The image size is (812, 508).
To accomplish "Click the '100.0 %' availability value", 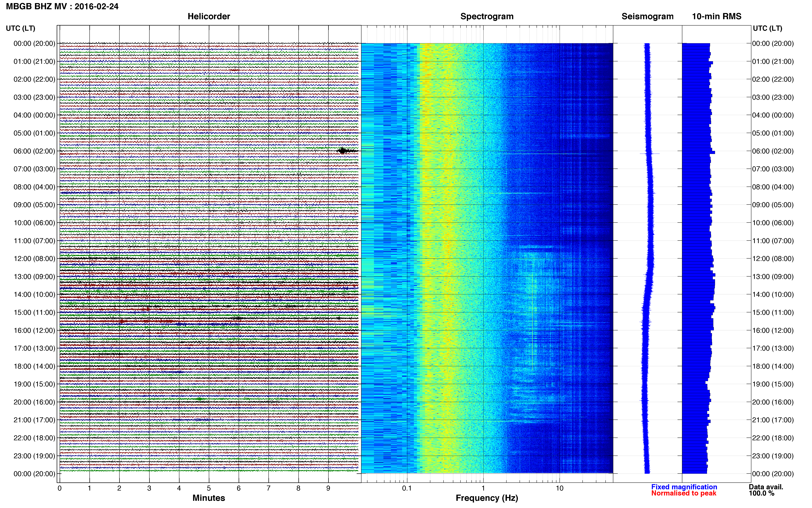I will [762, 493].
